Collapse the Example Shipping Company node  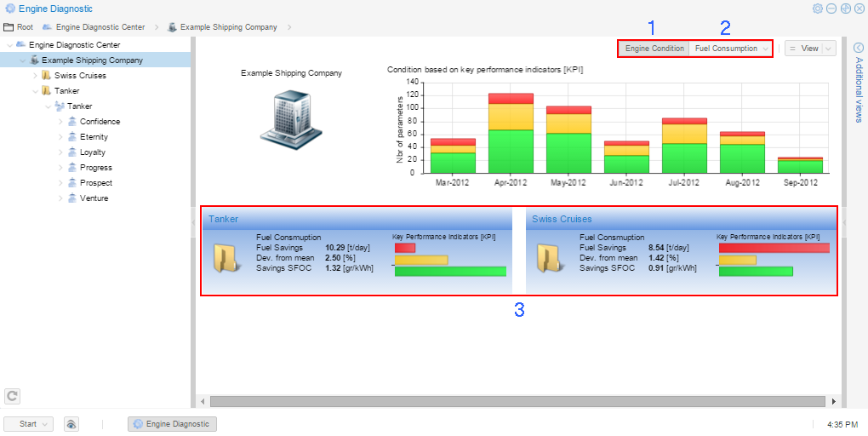click(23, 60)
